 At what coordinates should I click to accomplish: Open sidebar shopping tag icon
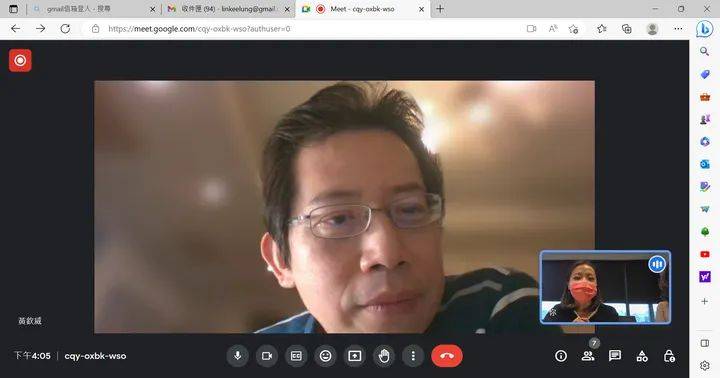click(704, 74)
